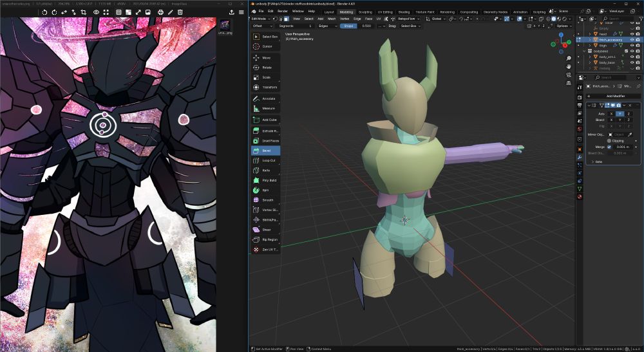Toggle the mirror Axis Y button

620,114
